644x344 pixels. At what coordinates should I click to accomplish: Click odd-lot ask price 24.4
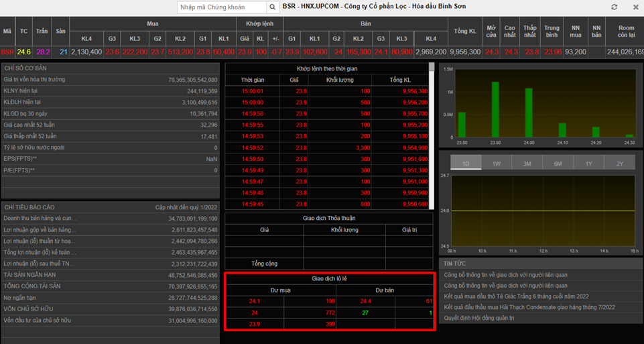(365, 301)
